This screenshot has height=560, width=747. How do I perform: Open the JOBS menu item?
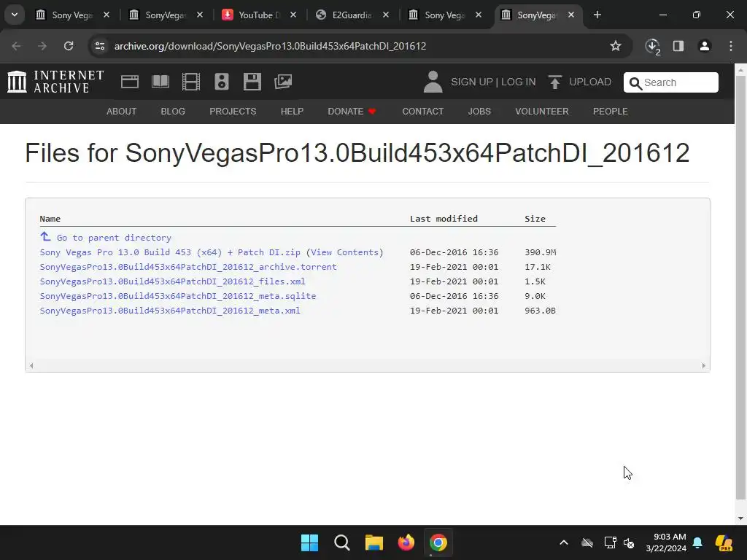click(479, 112)
